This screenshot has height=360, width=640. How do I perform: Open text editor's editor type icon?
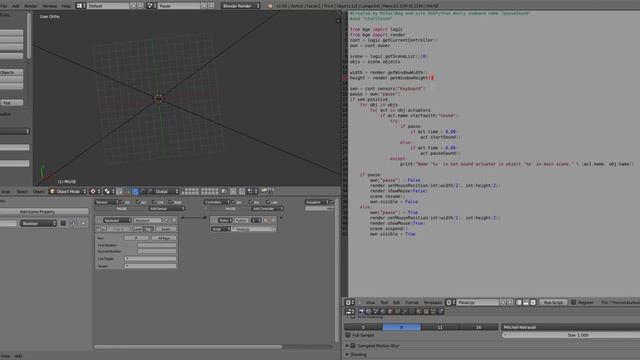point(350,302)
